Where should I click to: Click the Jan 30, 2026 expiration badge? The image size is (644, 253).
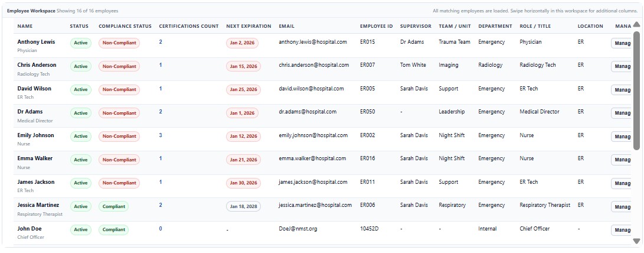click(244, 183)
